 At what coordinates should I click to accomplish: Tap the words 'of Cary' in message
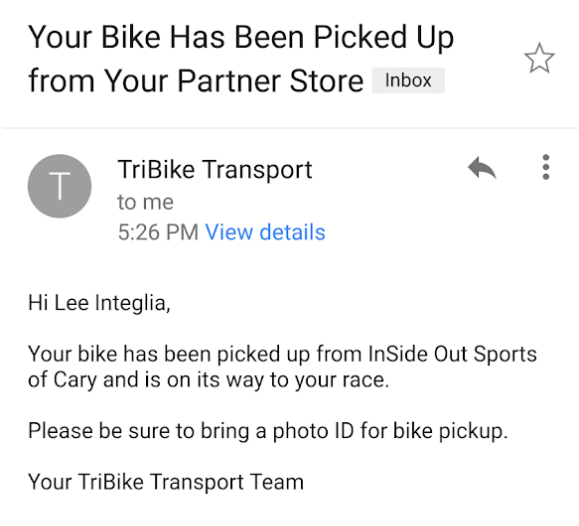tap(62, 380)
